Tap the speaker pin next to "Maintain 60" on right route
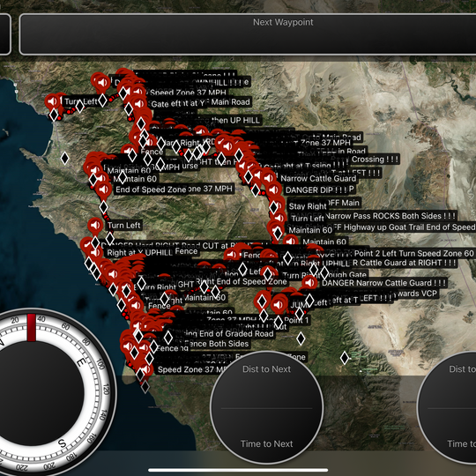Image resolution: width=476 pixels, height=476 pixels. tap(290, 242)
